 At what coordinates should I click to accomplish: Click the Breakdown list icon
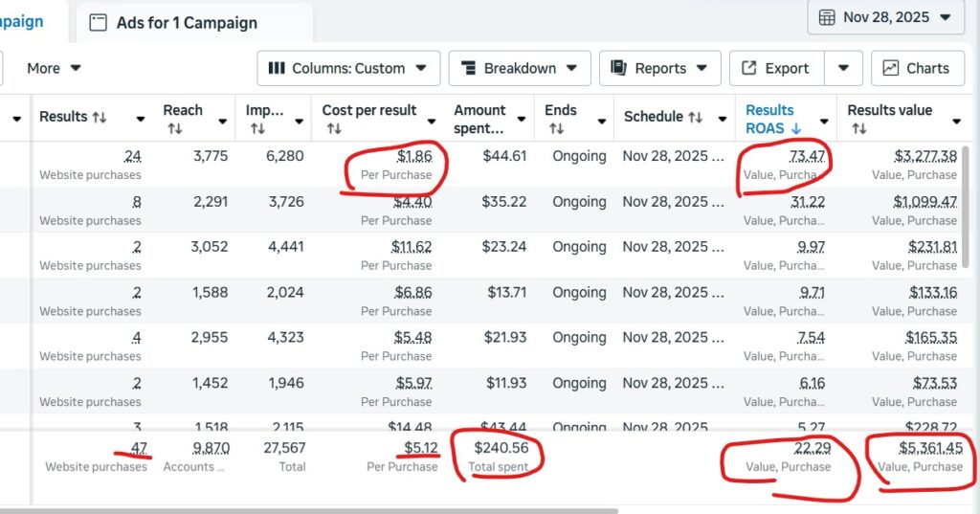click(x=469, y=68)
